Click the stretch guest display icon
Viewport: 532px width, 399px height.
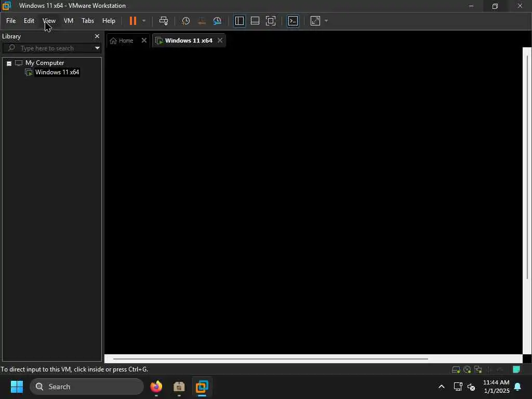pos(315,21)
